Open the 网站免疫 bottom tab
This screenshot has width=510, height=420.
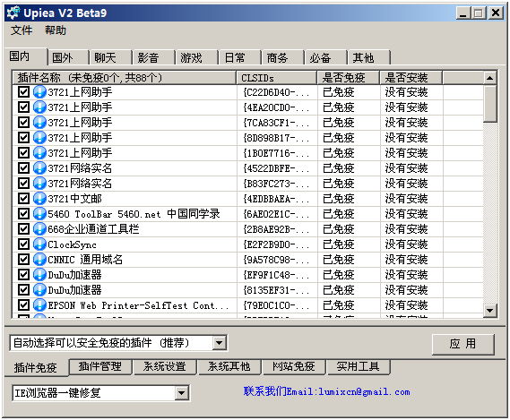point(294,366)
